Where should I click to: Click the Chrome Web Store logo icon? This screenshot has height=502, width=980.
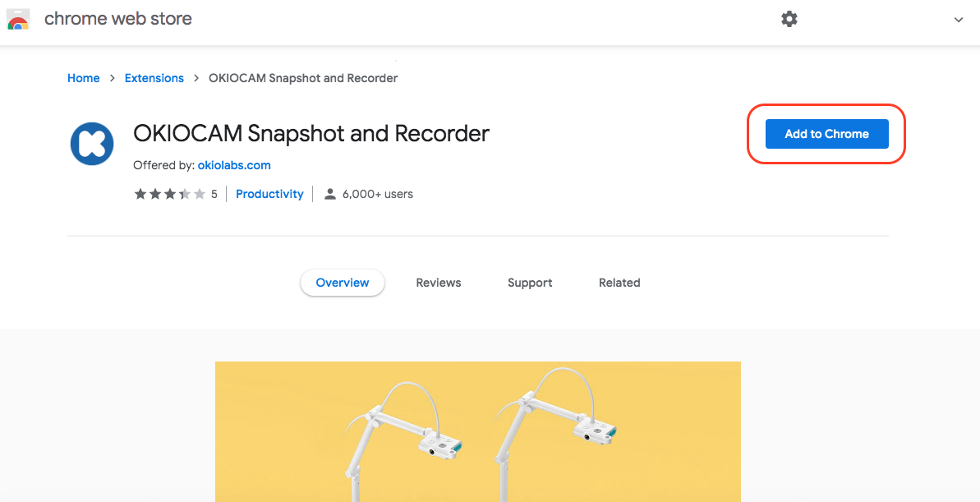[17, 20]
